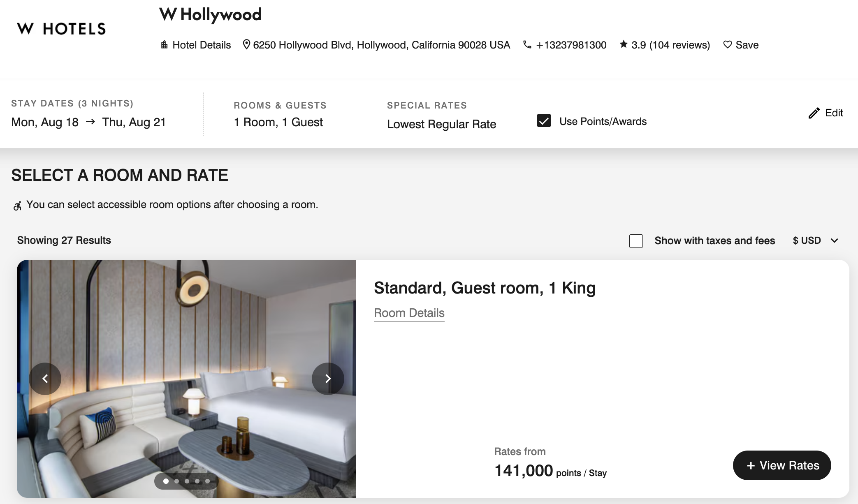Select the checkout date Thu, Aug 21
The image size is (858, 504).
[x=134, y=122]
